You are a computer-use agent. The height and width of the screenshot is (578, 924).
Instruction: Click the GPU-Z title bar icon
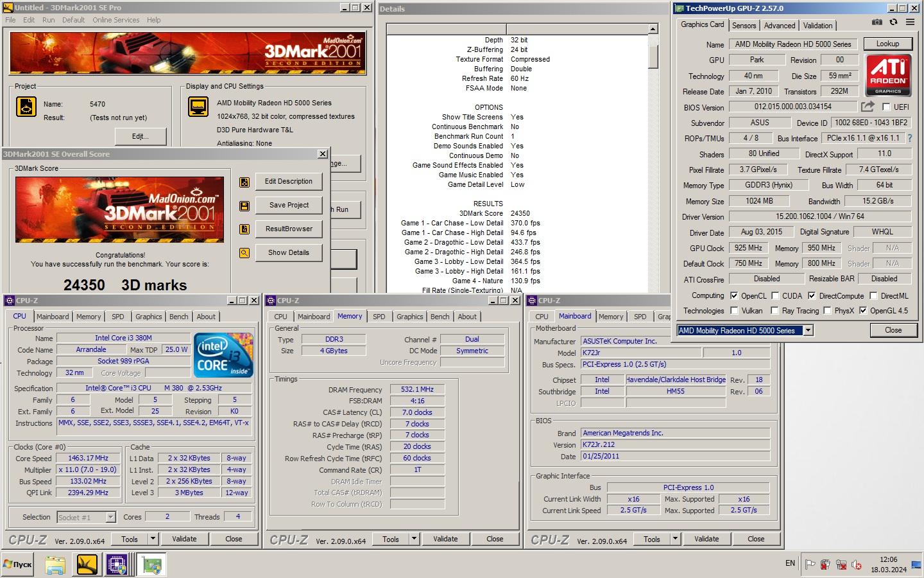[x=680, y=8]
